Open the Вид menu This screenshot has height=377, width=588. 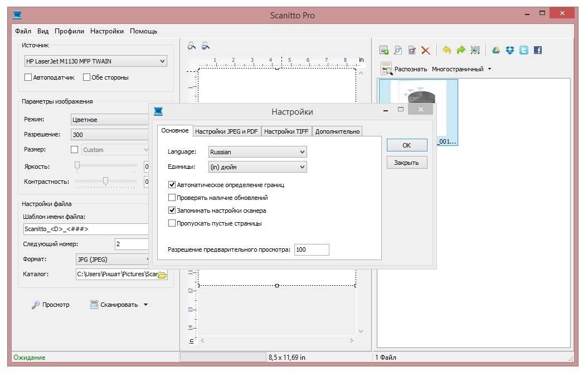[x=43, y=31]
